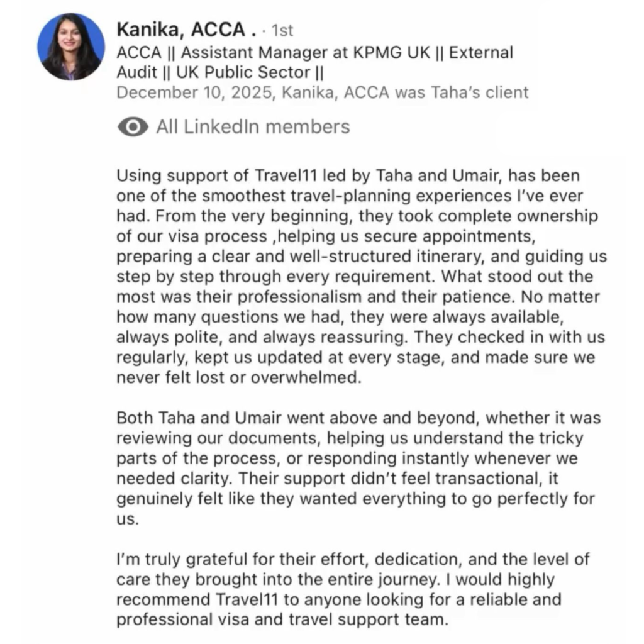Click the paragraph starting "Both Taha and Umair"
The height and width of the screenshot is (644, 644).
click(x=358, y=418)
